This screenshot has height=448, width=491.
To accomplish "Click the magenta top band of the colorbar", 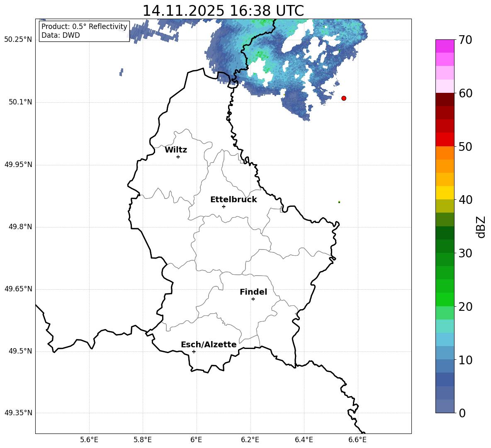I will (x=445, y=46).
